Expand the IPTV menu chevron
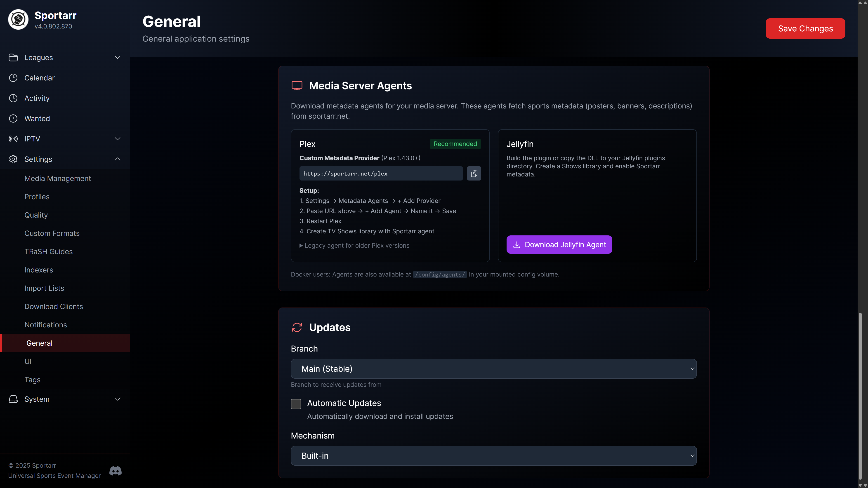Viewport: 868px width, 488px height. (x=118, y=139)
